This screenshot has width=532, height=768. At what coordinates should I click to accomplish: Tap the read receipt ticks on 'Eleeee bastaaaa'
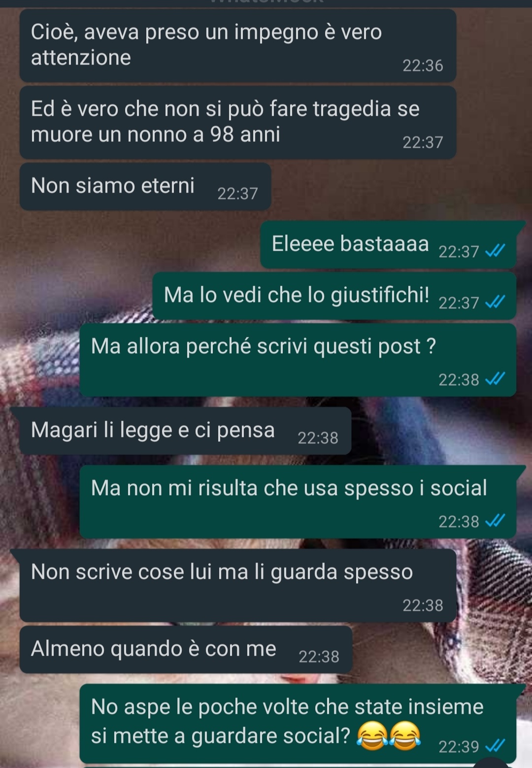point(495,251)
